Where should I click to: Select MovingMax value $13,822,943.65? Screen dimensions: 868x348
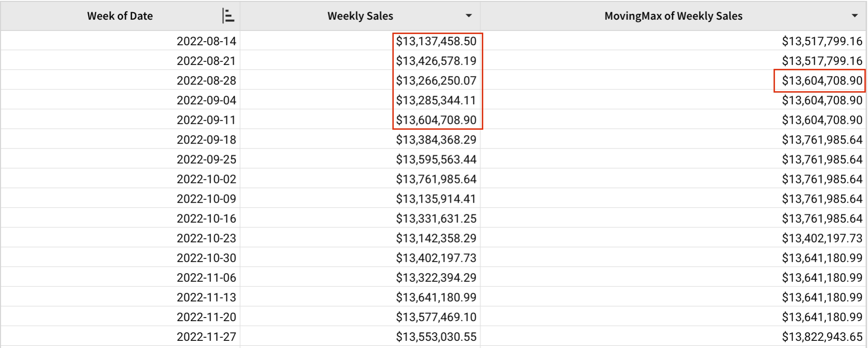click(x=821, y=336)
